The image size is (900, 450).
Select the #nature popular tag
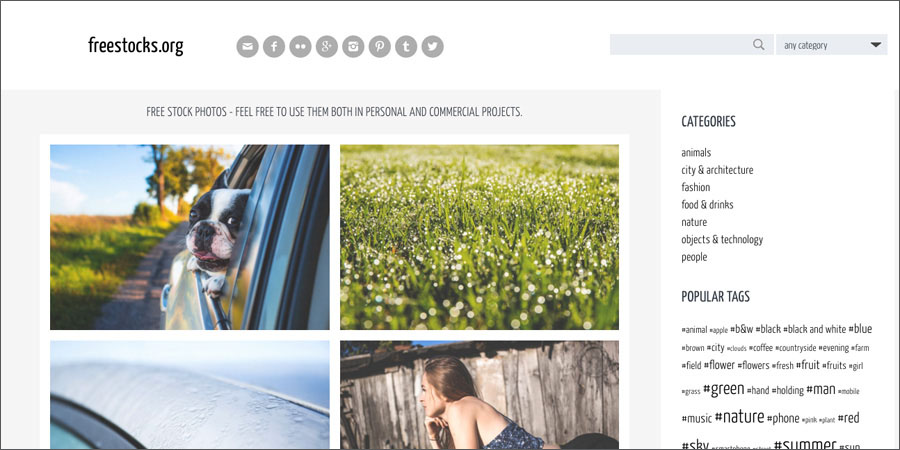coord(739,417)
